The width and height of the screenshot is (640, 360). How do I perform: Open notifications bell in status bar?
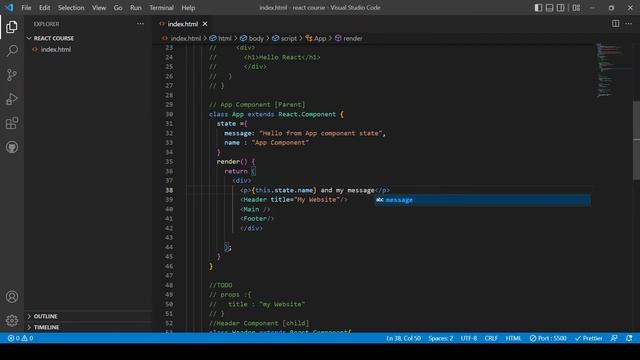(x=629, y=338)
